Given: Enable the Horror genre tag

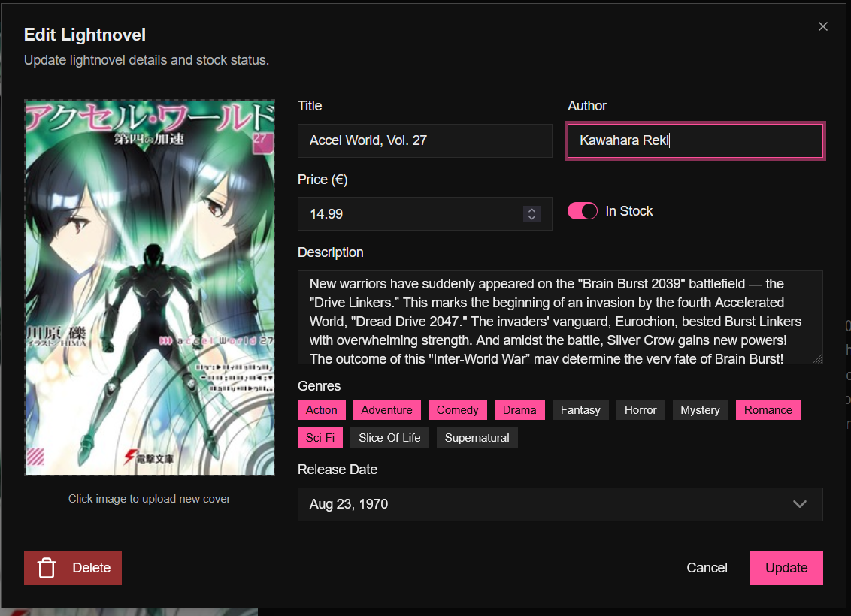Looking at the screenshot, I should point(641,410).
